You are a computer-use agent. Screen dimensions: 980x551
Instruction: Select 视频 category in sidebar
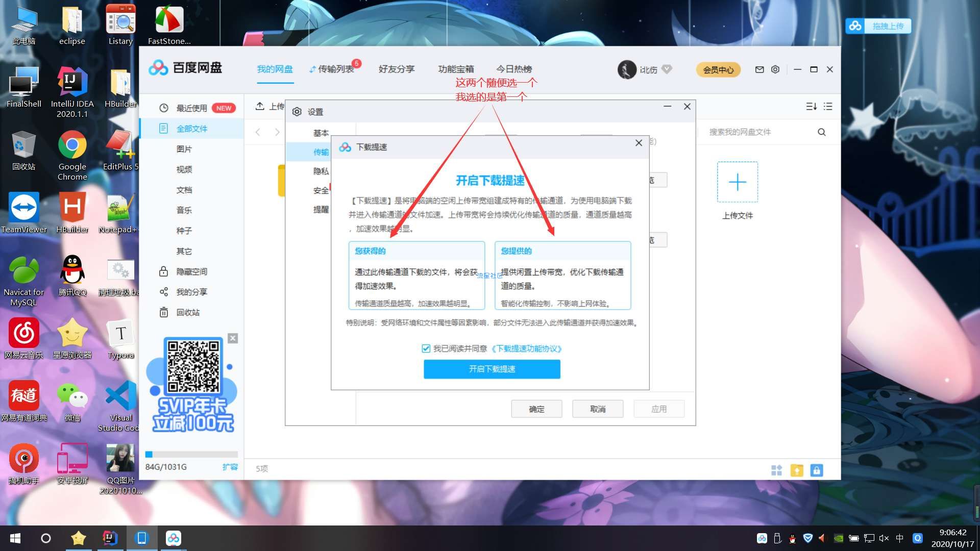184,169
